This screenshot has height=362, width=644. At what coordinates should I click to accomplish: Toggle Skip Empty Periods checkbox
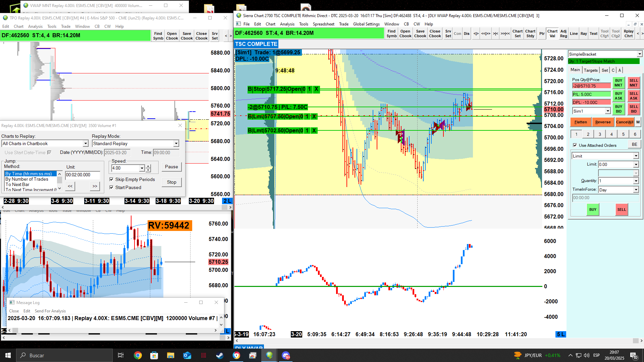[111, 179]
